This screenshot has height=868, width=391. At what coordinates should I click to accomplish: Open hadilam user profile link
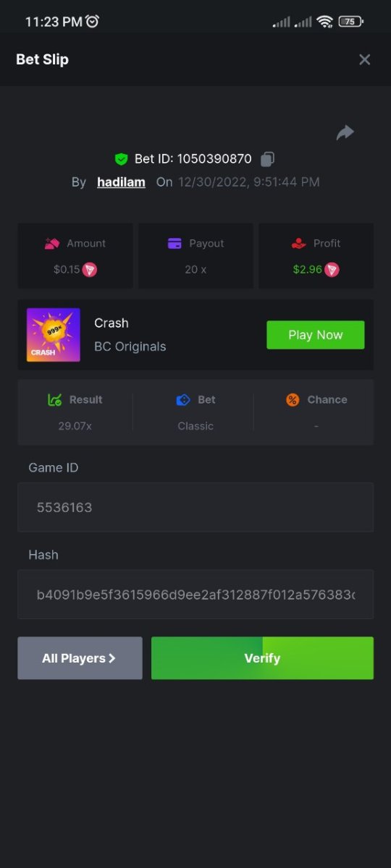[x=121, y=182]
